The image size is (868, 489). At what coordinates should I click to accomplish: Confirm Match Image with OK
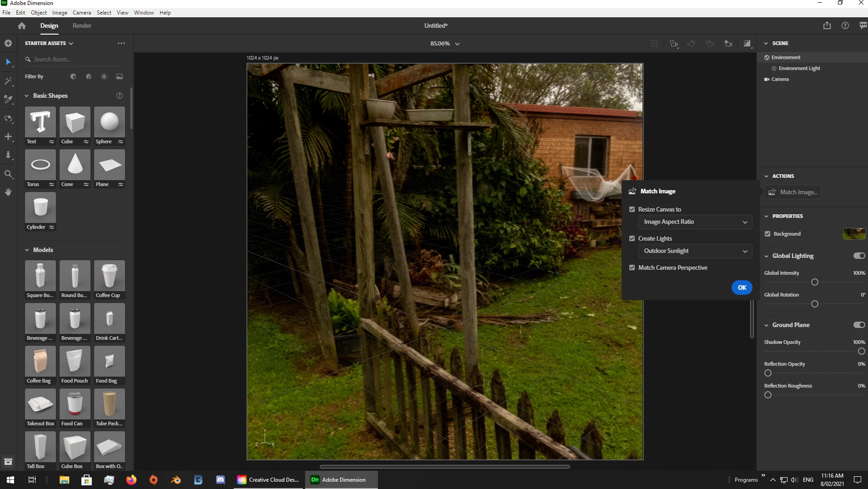click(x=742, y=287)
